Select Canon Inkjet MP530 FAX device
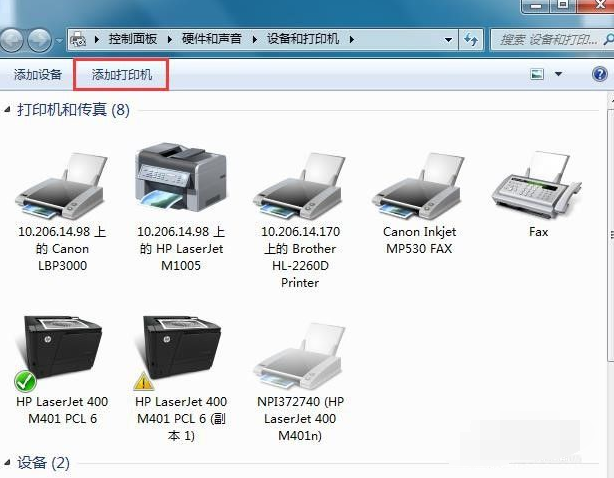The image size is (614, 478). coord(418,187)
